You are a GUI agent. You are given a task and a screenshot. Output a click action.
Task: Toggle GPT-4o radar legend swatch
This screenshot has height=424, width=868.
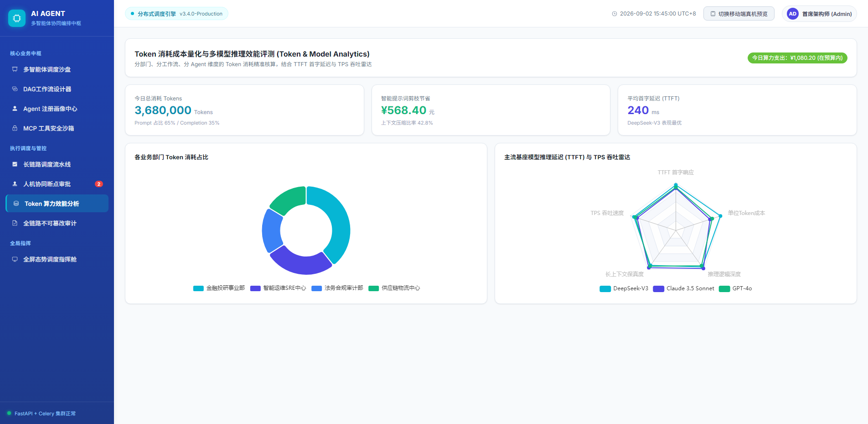[724, 289]
